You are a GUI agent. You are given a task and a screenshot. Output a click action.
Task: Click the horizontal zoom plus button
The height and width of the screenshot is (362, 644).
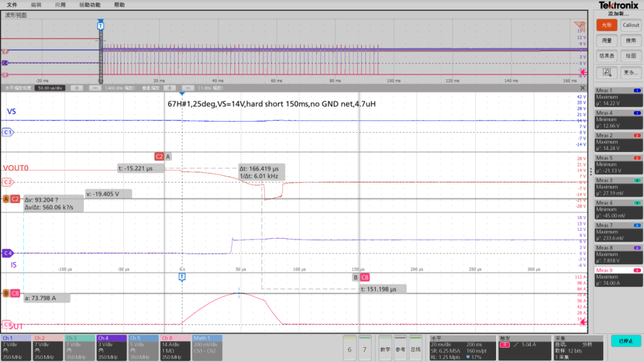(x=76, y=88)
